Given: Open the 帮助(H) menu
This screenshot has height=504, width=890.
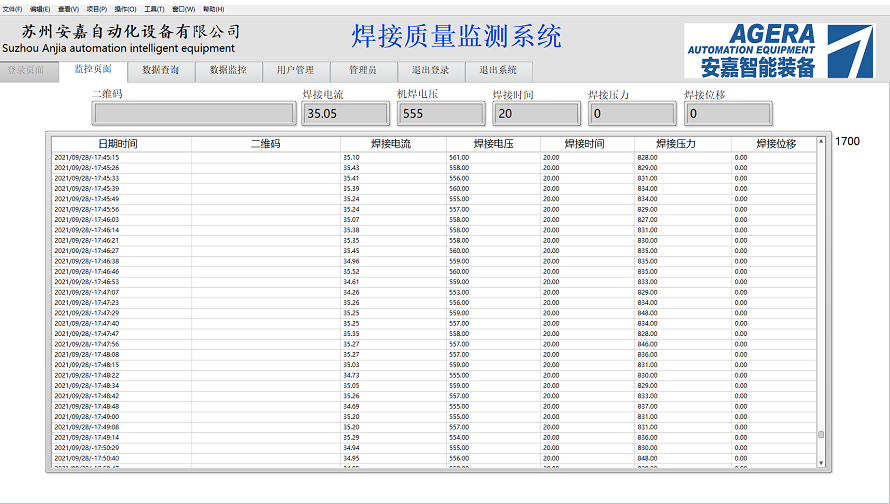Looking at the screenshot, I should pyautogui.click(x=214, y=9).
